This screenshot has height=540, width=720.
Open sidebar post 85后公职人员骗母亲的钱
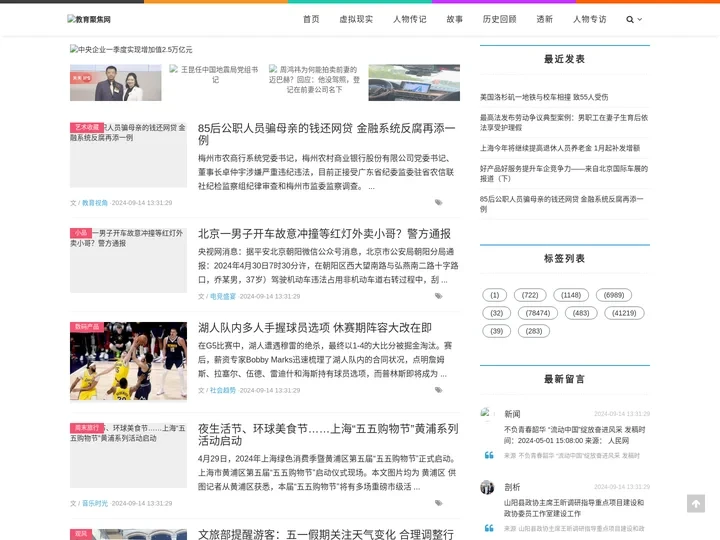pos(562,204)
